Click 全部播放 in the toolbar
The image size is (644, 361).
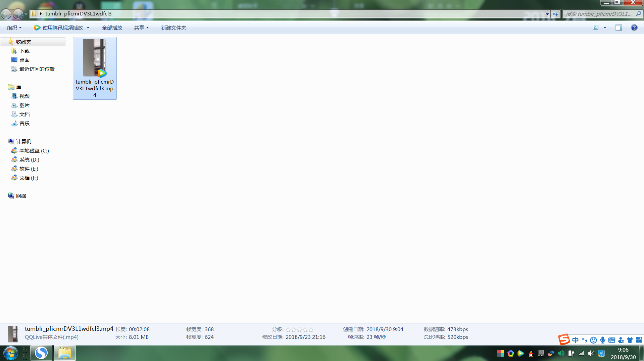112,28
